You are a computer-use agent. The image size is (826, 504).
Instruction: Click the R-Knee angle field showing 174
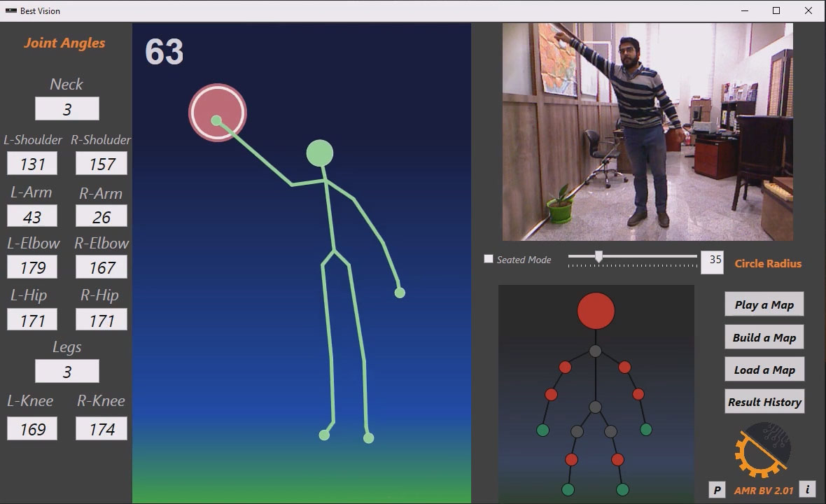[101, 429]
